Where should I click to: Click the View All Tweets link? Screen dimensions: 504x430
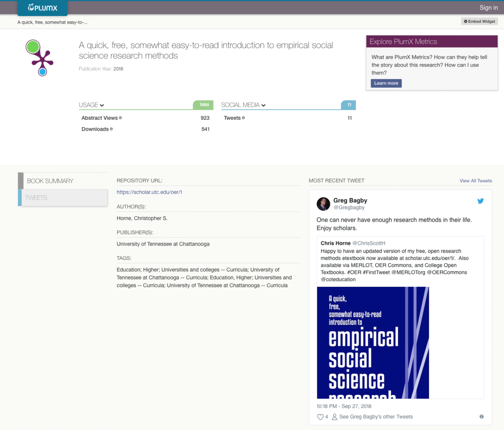476,181
